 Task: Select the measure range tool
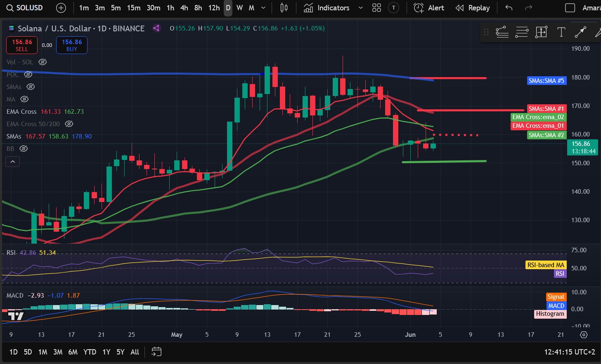point(541,32)
